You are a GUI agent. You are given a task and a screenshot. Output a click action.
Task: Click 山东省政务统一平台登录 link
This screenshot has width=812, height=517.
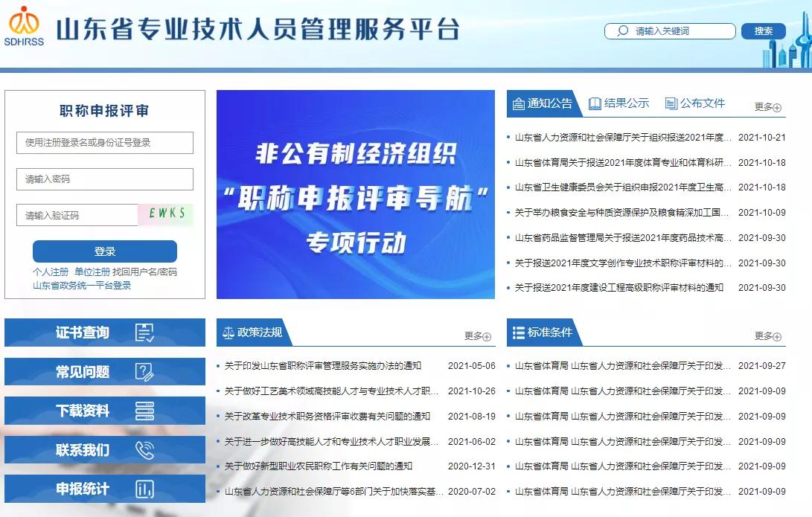[x=81, y=286]
